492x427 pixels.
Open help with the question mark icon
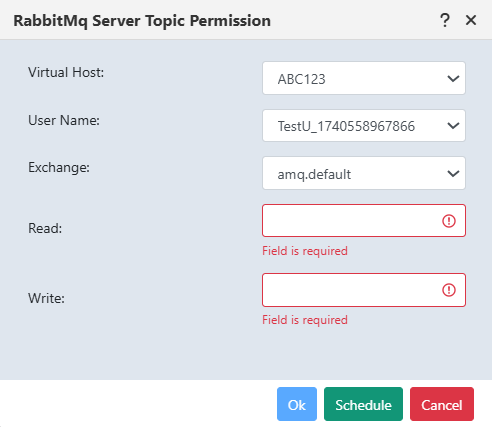click(445, 20)
